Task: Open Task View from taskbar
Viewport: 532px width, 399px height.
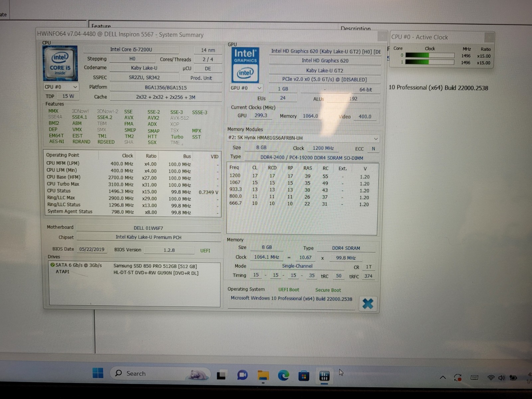Action: click(x=221, y=375)
